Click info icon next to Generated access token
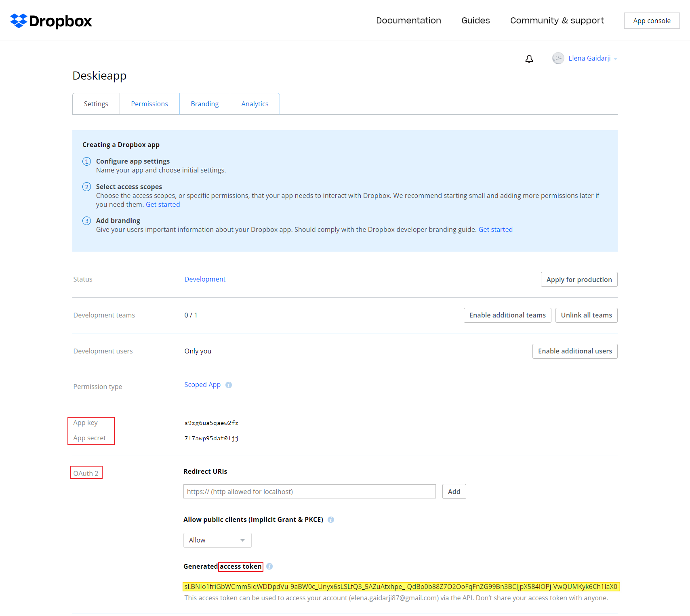690x616 pixels. [269, 567]
